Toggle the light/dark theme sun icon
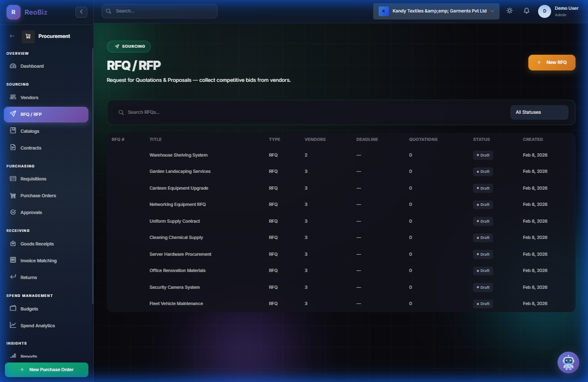The width and height of the screenshot is (588, 382). [509, 11]
